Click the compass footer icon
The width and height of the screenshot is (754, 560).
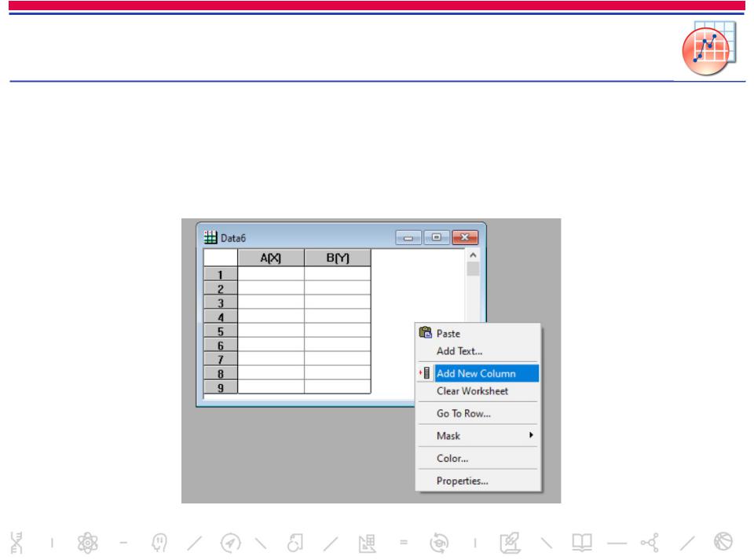230,543
